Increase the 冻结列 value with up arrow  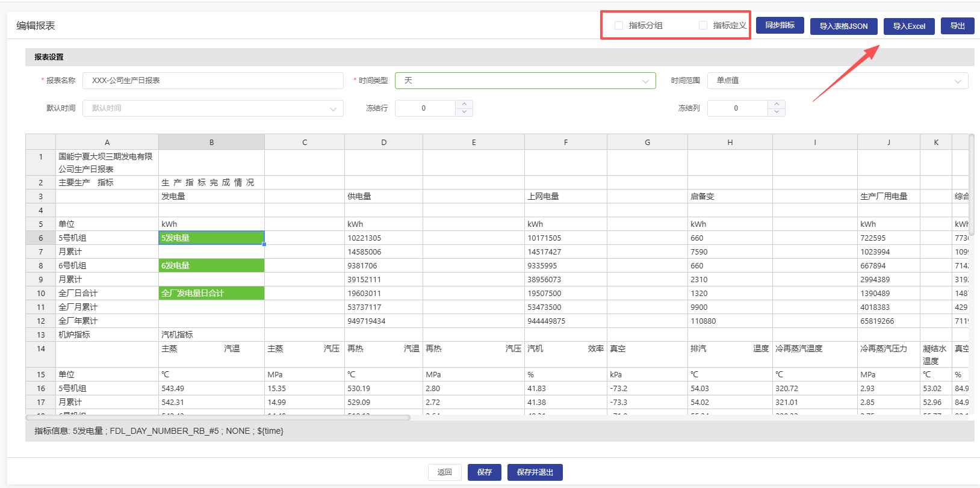[777, 104]
